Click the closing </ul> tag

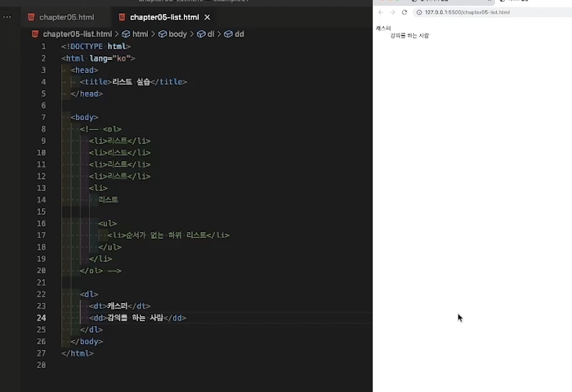coord(110,247)
